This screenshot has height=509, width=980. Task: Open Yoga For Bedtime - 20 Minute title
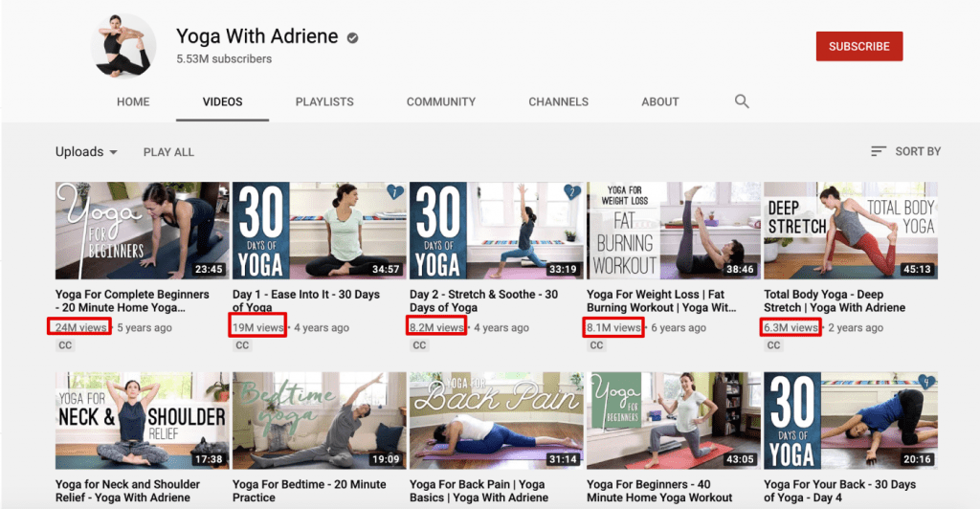(x=309, y=491)
